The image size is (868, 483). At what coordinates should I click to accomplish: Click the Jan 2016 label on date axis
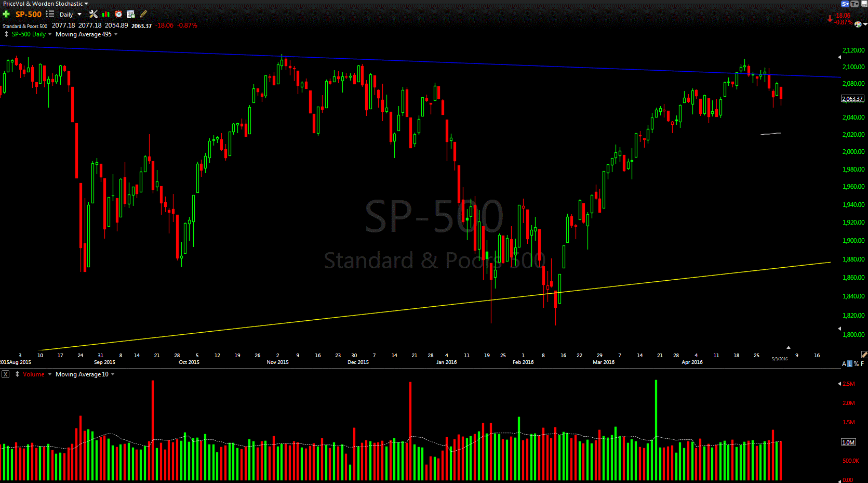click(446, 362)
